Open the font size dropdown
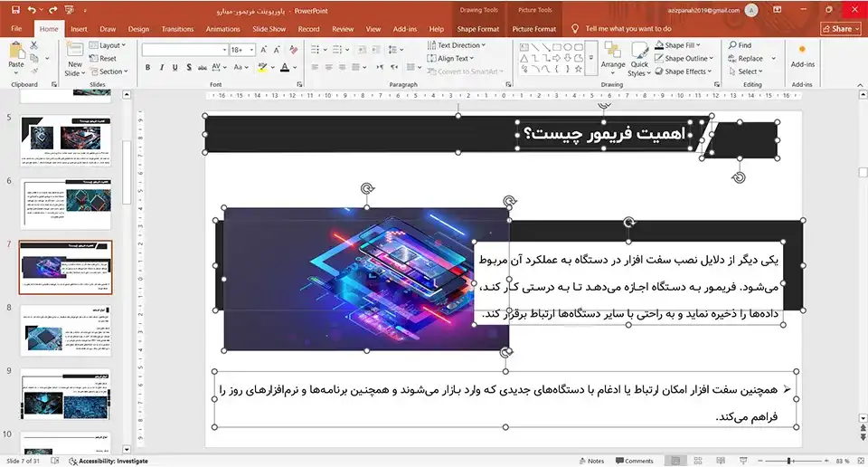868x467 pixels. coord(252,50)
